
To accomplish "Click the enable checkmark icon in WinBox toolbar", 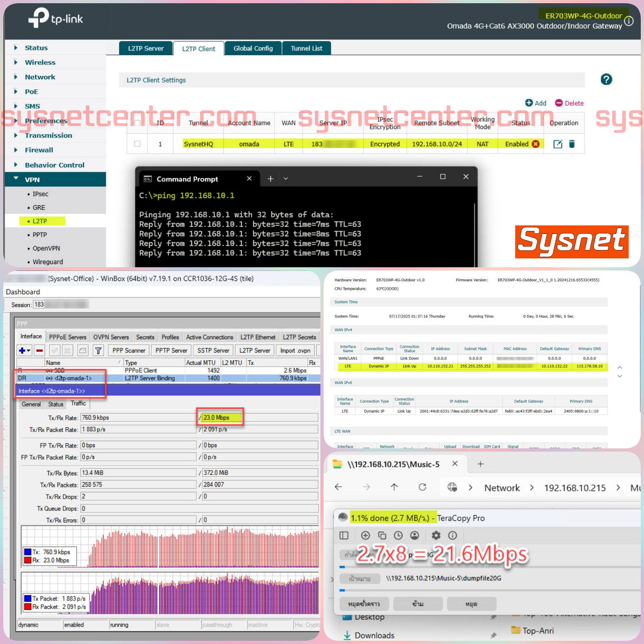I will tap(55, 351).
